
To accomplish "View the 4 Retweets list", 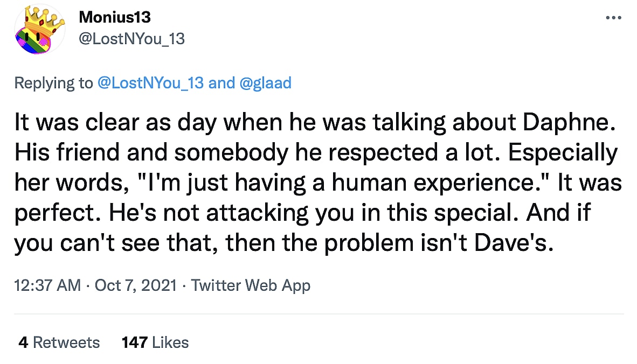I will pos(59,342).
